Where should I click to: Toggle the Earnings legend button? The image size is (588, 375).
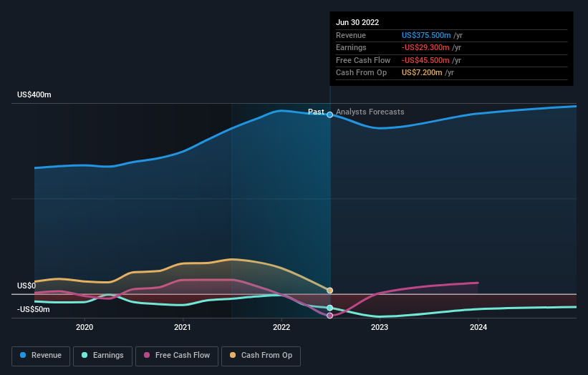(102, 356)
